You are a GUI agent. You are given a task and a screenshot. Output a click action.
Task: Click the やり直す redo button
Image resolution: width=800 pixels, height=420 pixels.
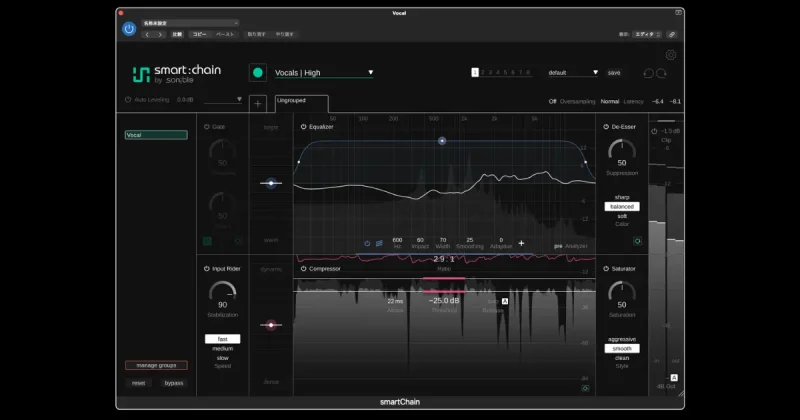pos(285,34)
